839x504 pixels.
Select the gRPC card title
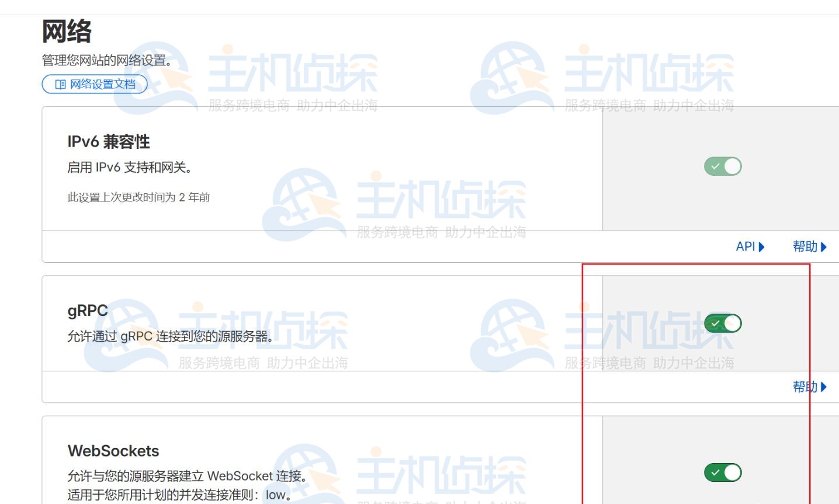[x=87, y=310]
